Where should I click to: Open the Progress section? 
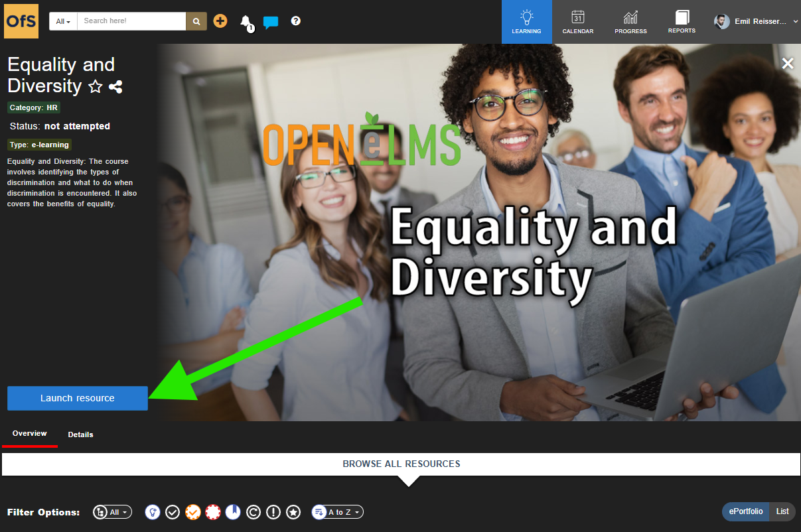pos(630,22)
